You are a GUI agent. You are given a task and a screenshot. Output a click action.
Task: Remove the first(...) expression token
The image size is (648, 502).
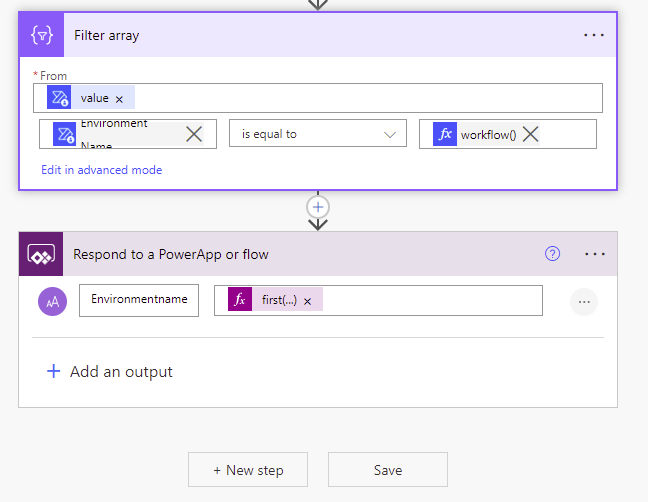[307, 301]
